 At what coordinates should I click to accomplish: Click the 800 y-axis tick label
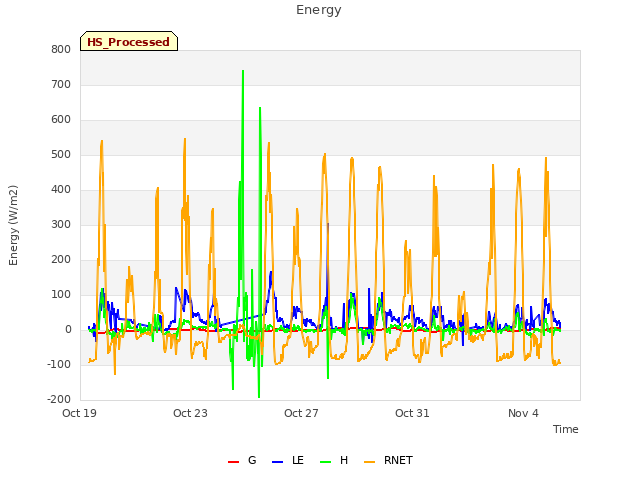61,49
